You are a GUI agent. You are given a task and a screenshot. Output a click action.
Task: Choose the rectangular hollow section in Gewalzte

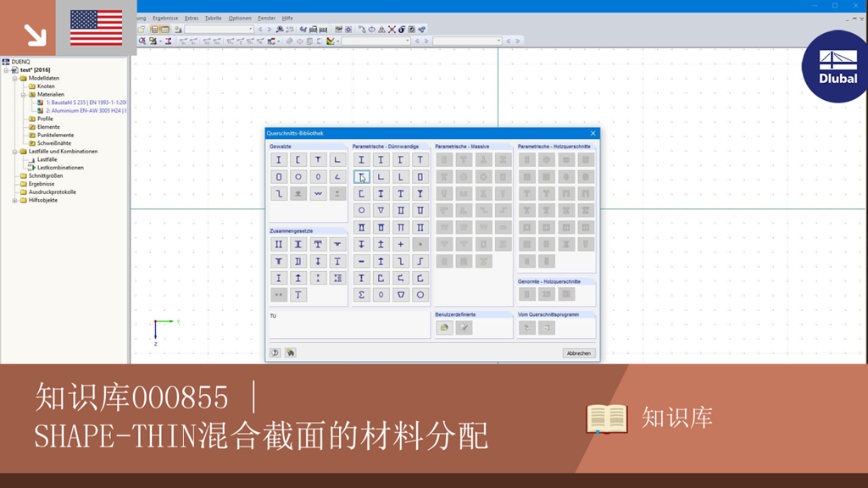(x=278, y=177)
